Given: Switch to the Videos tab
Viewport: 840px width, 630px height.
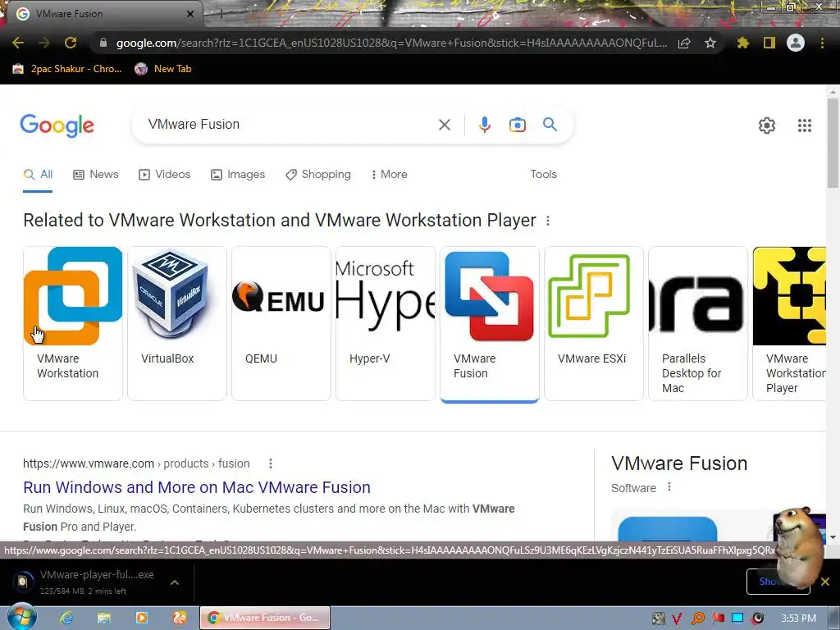Looking at the screenshot, I should [164, 175].
